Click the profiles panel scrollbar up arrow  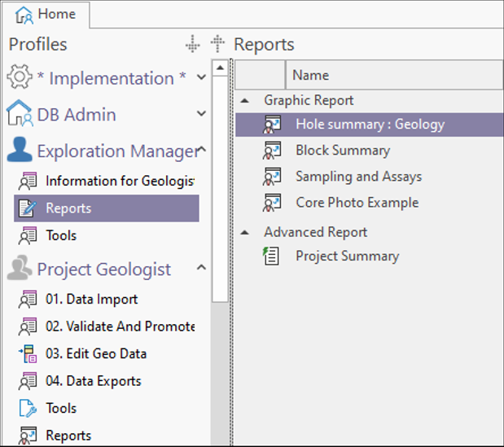tap(218, 68)
